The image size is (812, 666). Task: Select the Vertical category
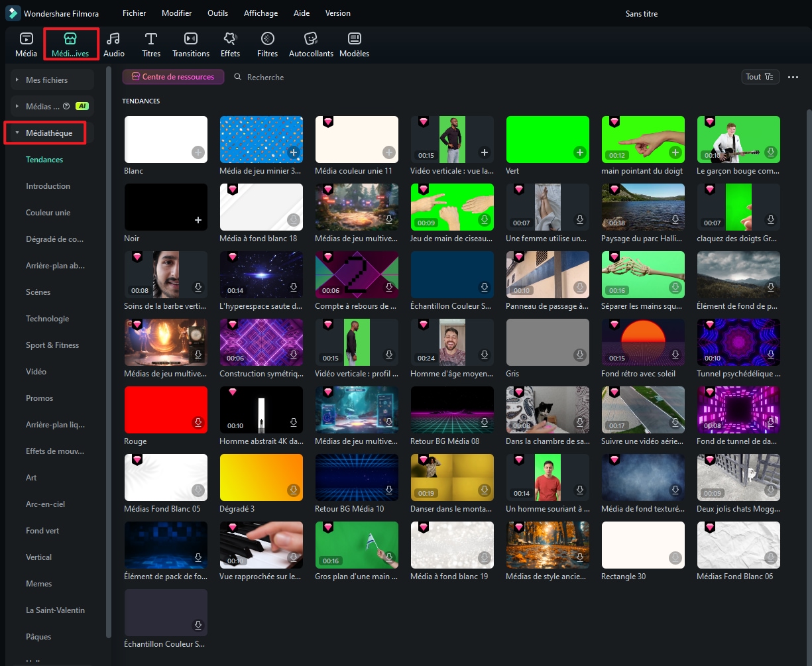click(x=38, y=557)
